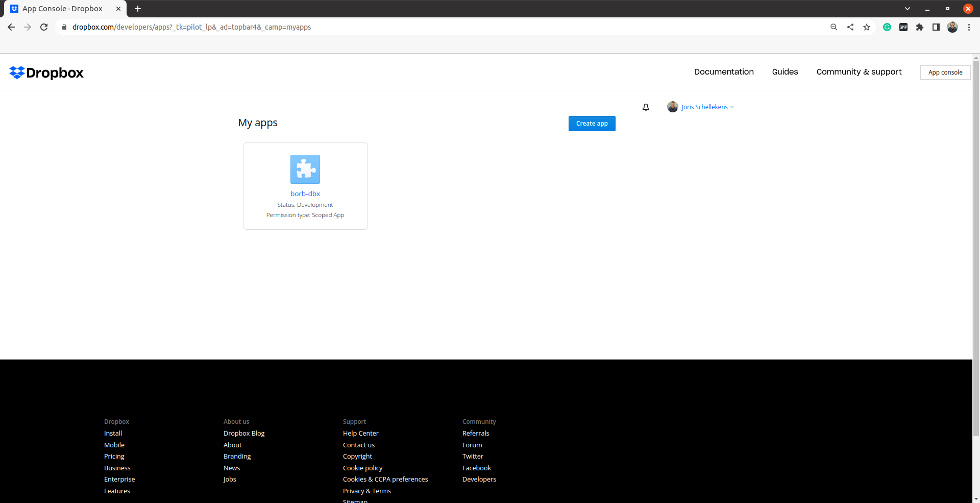The height and width of the screenshot is (503, 980).
Task: Open the Contact us footer link
Action: [x=359, y=445]
